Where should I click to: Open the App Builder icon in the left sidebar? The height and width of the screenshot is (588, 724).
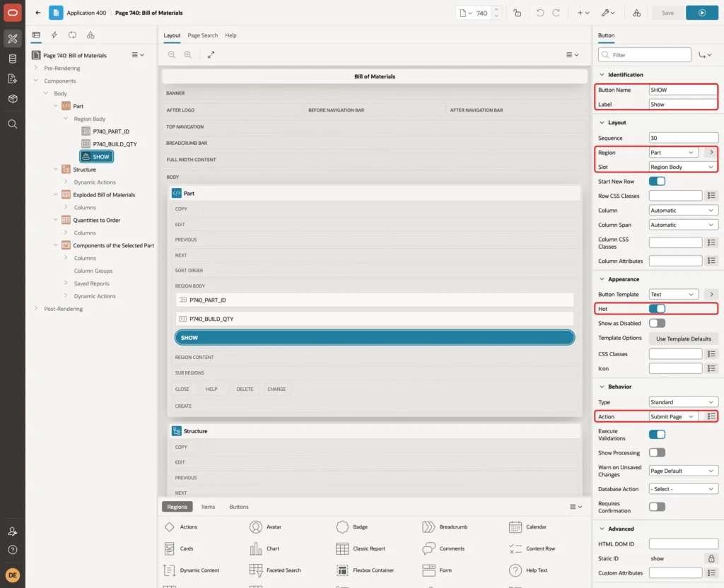point(13,39)
